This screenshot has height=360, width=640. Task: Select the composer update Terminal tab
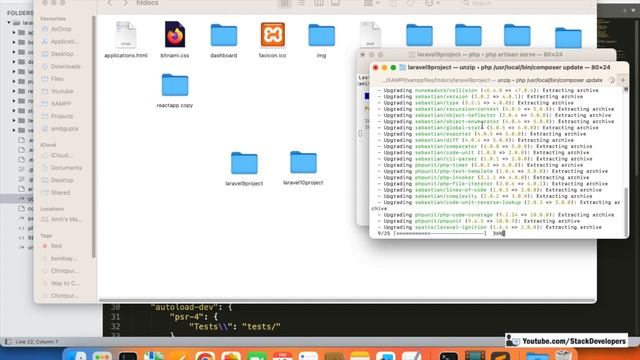click(493, 80)
